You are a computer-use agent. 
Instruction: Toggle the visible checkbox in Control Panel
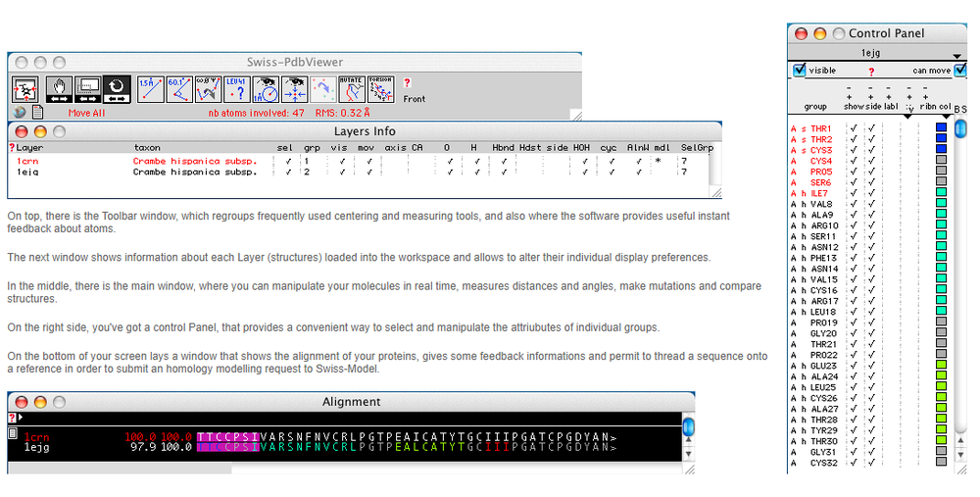(x=800, y=70)
